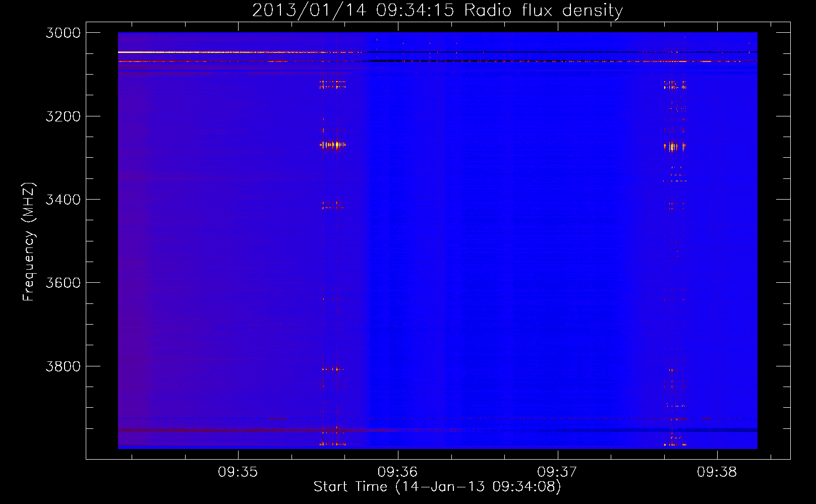The width and height of the screenshot is (816, 504).
Task: Click the x-axis time label 09:37
Action: [x=557, y=472]
